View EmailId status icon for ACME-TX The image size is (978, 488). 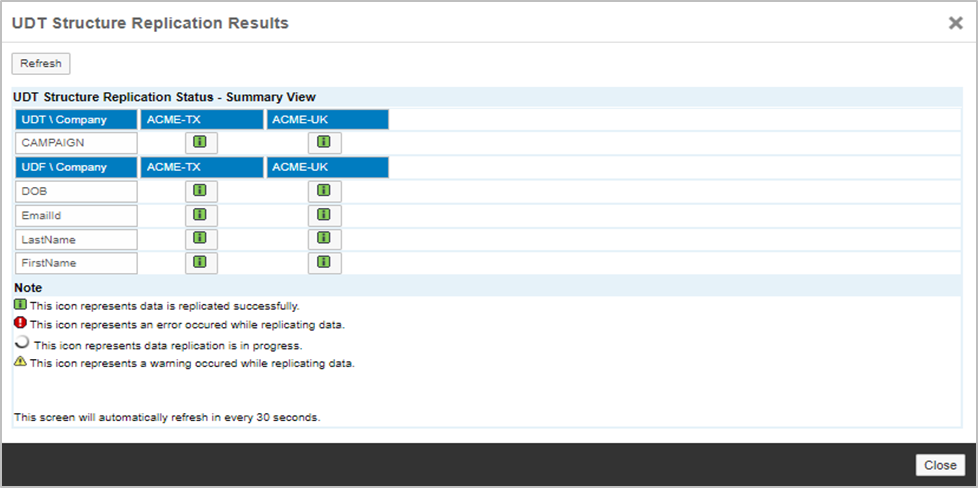click(x=200, y=215)
